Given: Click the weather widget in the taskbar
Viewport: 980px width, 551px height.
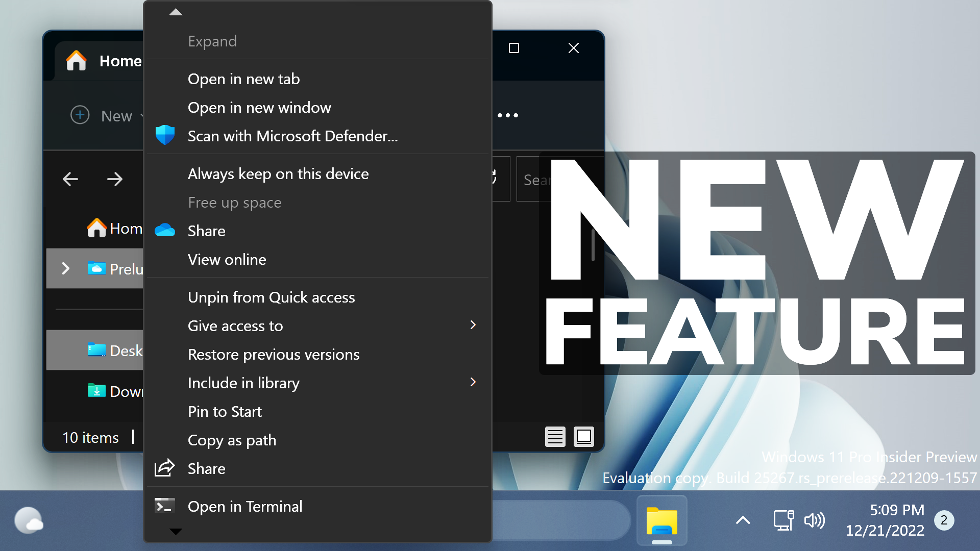Looking at the screenshot, I should pos(29,520).
